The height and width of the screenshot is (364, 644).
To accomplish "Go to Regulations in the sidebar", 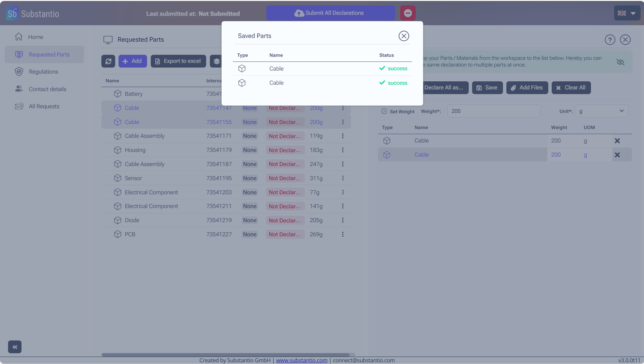I will click(x=43, y=72).
